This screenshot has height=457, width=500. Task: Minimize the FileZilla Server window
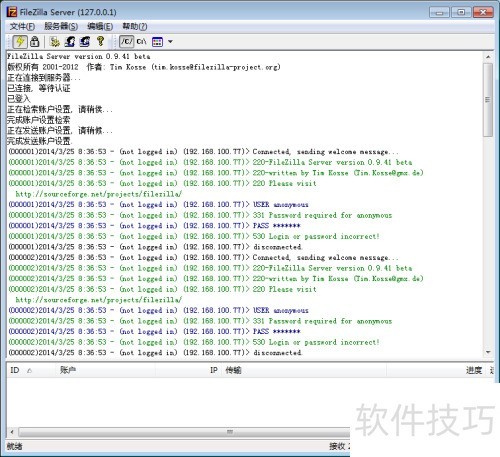pos(440,13)
